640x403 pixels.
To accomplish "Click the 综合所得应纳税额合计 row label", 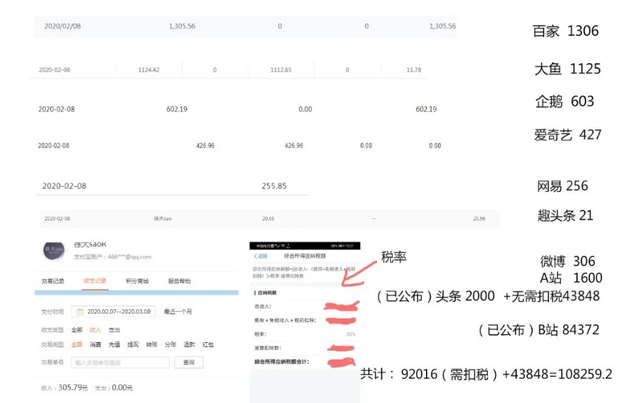I will click(282, 362).
